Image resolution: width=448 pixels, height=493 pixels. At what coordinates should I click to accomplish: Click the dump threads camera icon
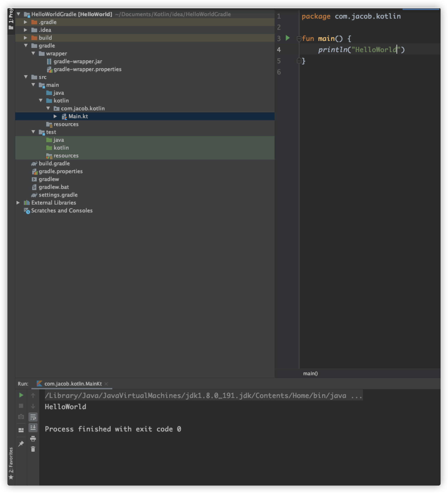[x=21, y=417]
